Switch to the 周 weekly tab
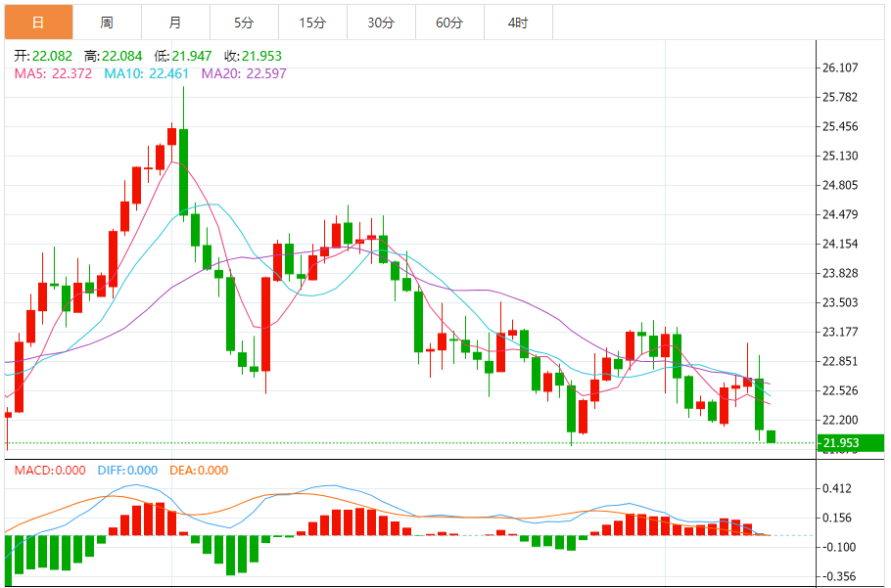 pos(107,23)
